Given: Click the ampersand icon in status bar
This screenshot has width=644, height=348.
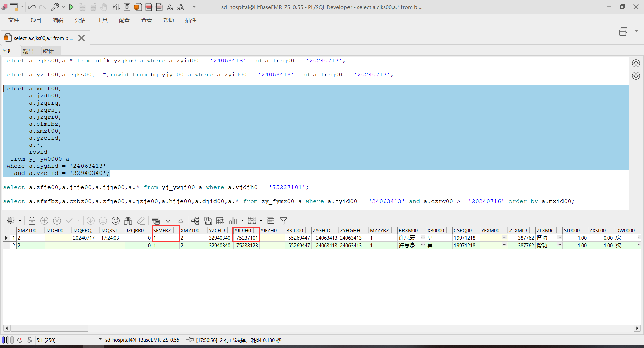Looking at the screenshot, I should [30, 340].
